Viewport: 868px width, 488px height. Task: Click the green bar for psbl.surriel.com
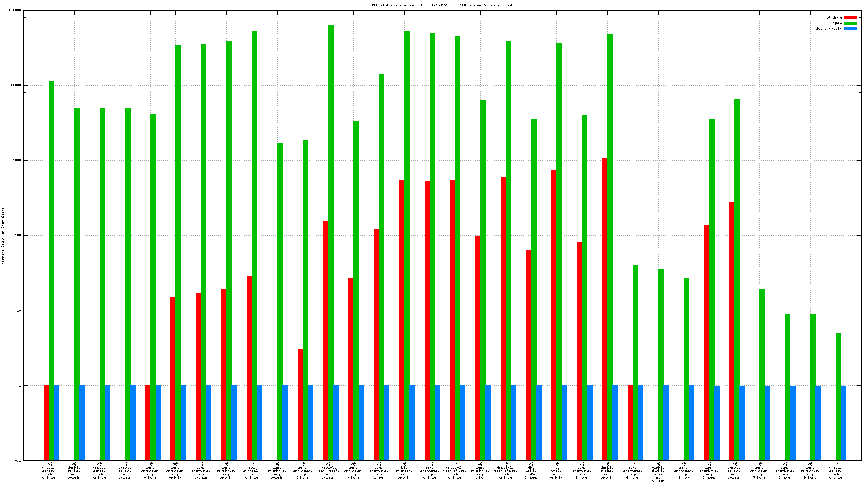pyautogui.click(x=254, y=246)
